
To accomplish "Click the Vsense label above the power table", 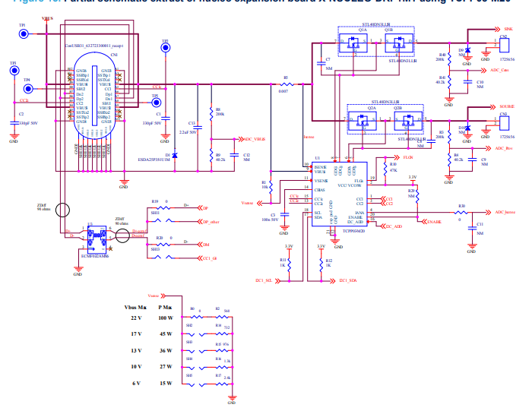I will click(x=153, y=296).
